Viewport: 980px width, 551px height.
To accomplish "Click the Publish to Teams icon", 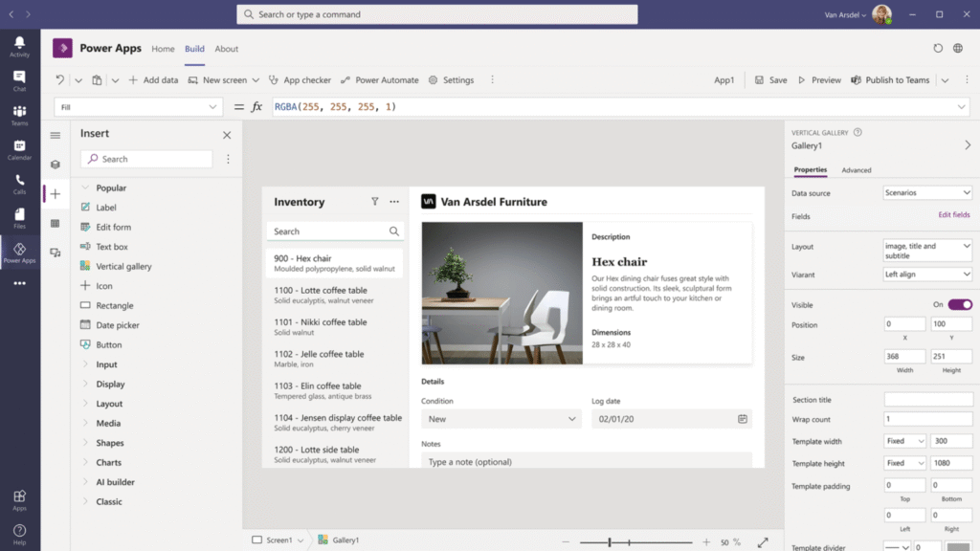I will [857, 80].
